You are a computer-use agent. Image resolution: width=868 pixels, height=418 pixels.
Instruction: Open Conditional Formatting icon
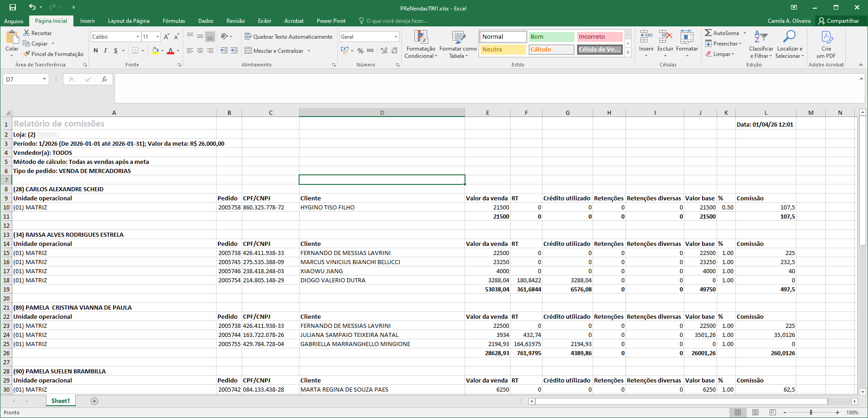point(420,37)
